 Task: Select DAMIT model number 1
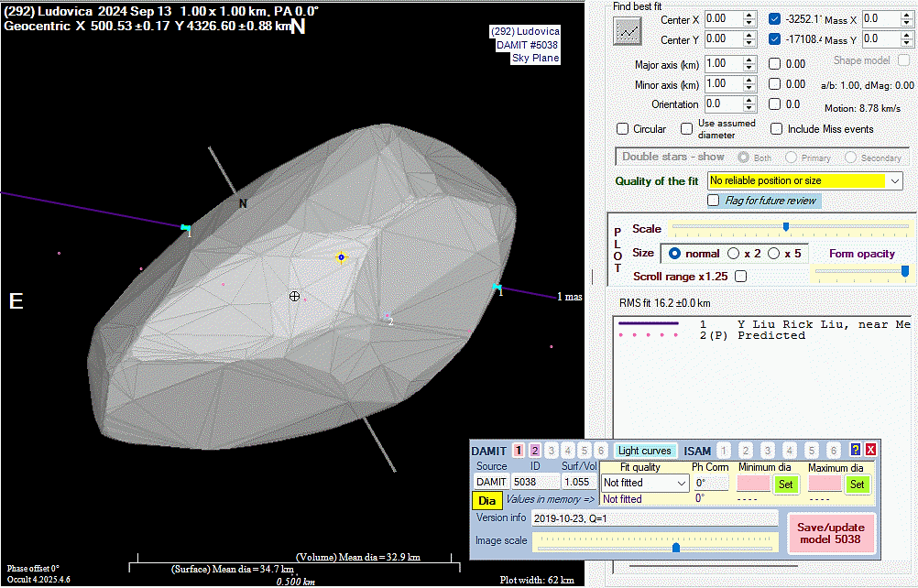(519, 451)
